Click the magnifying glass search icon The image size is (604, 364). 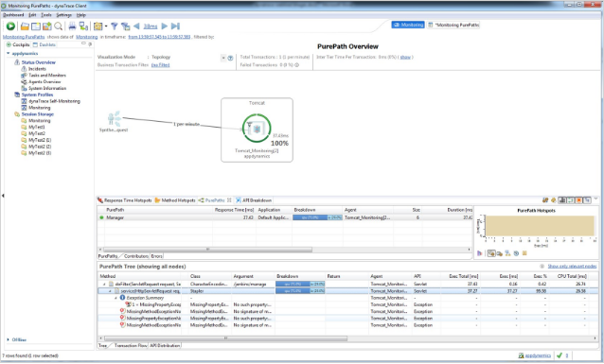pos(58,26)
